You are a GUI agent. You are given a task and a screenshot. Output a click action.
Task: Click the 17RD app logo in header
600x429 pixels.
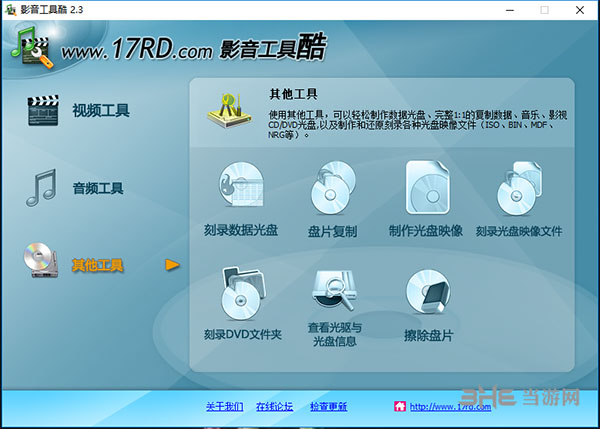(32, 47)
